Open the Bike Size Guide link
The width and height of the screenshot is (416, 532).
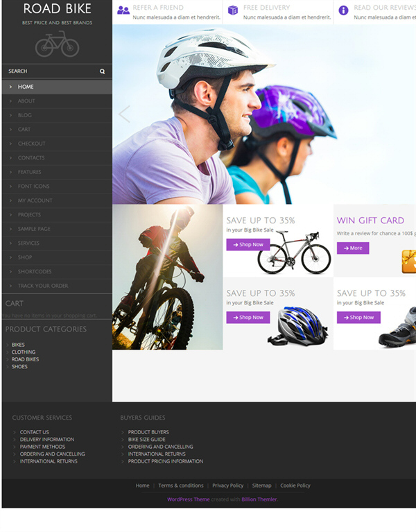tap(146, 439)
